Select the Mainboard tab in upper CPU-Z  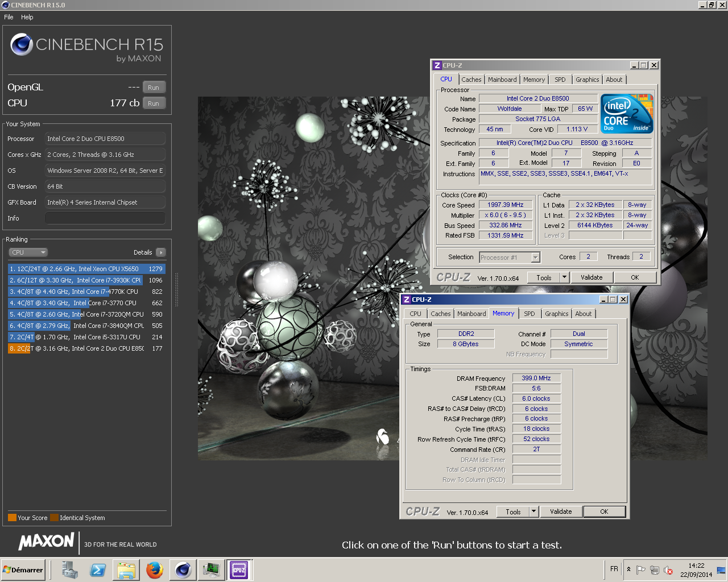point(502,80)
